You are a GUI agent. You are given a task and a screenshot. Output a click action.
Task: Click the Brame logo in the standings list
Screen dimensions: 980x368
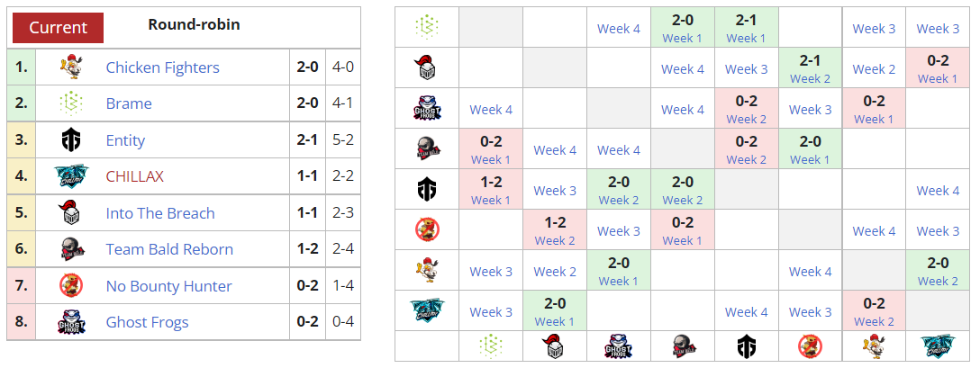(71, 103)
